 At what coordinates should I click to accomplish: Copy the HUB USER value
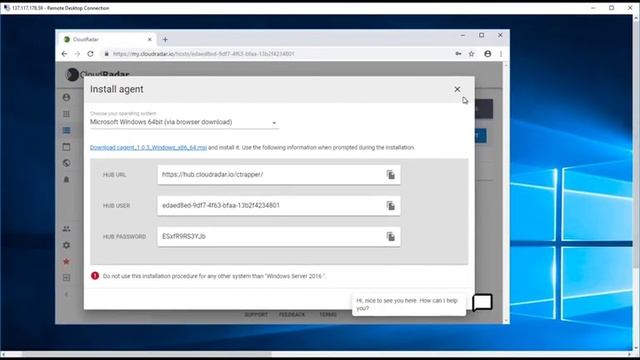(391, 206)
